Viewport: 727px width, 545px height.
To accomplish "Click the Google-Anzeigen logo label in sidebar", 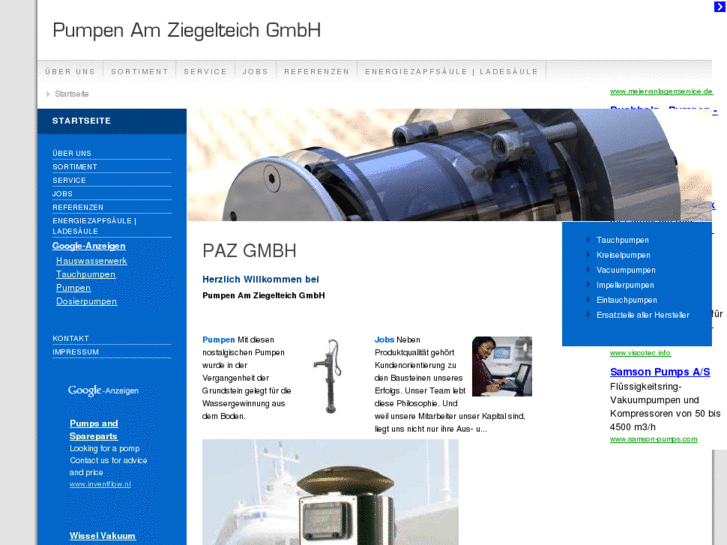I will click(x=103, y=391).
